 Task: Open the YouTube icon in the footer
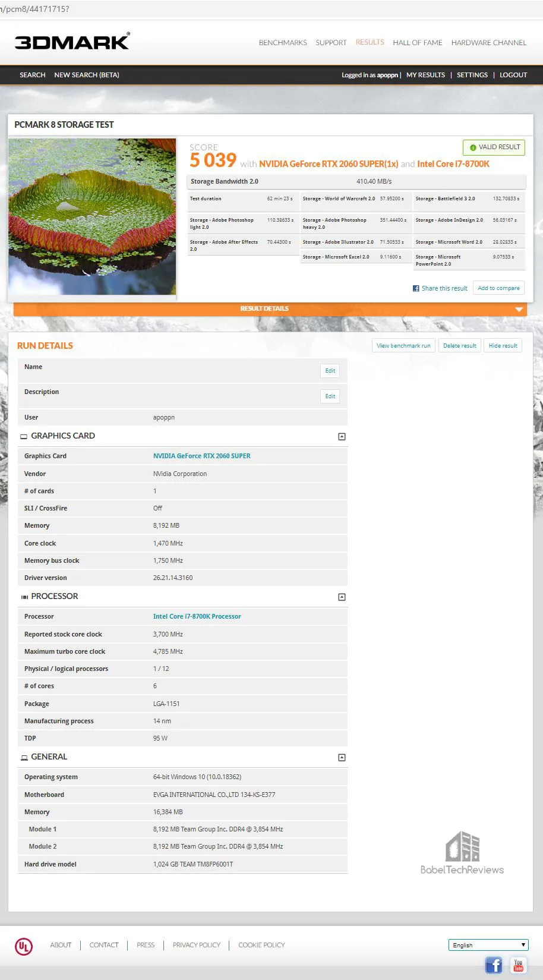[518, 965]
